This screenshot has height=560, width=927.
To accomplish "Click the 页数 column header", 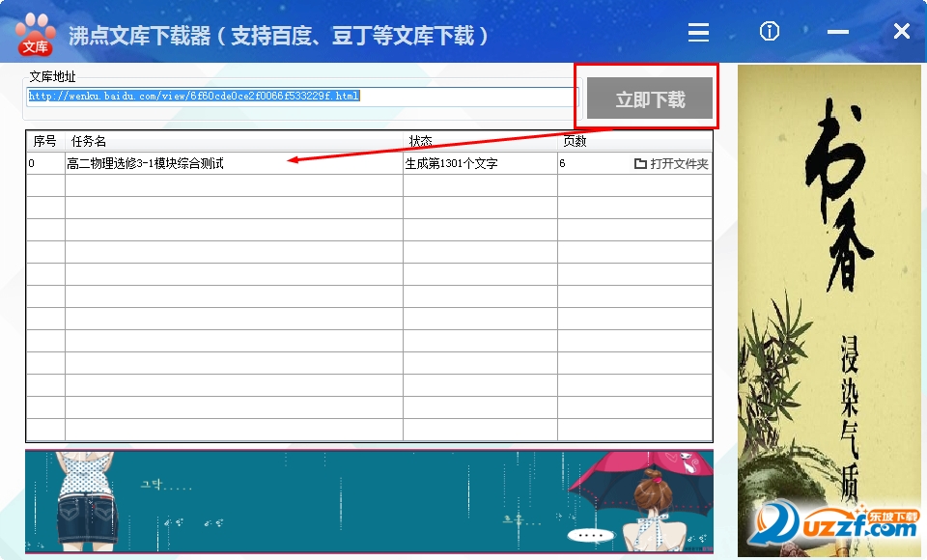I will click(634, 142).
